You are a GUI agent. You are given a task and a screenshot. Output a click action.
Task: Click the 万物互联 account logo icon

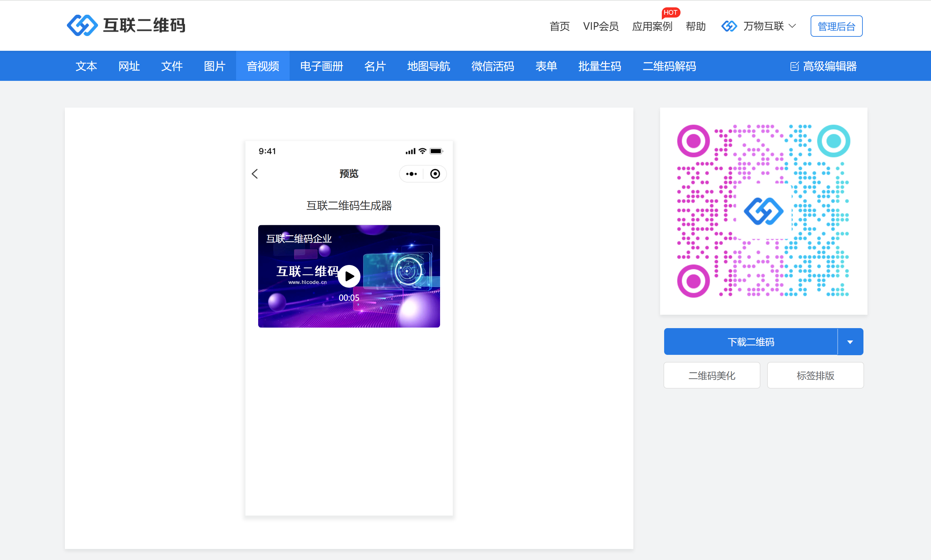[x=729, y=26]
